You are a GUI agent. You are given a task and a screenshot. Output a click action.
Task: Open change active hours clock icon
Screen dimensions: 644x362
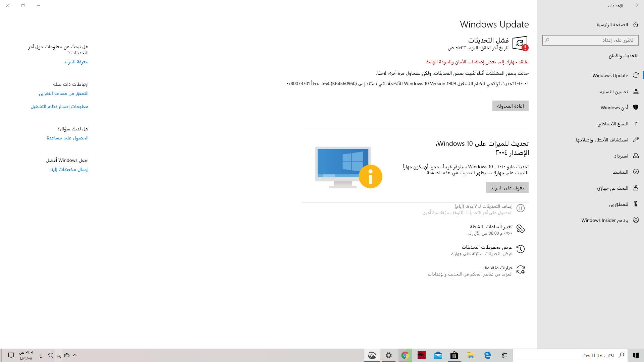(x=521, y=229)
